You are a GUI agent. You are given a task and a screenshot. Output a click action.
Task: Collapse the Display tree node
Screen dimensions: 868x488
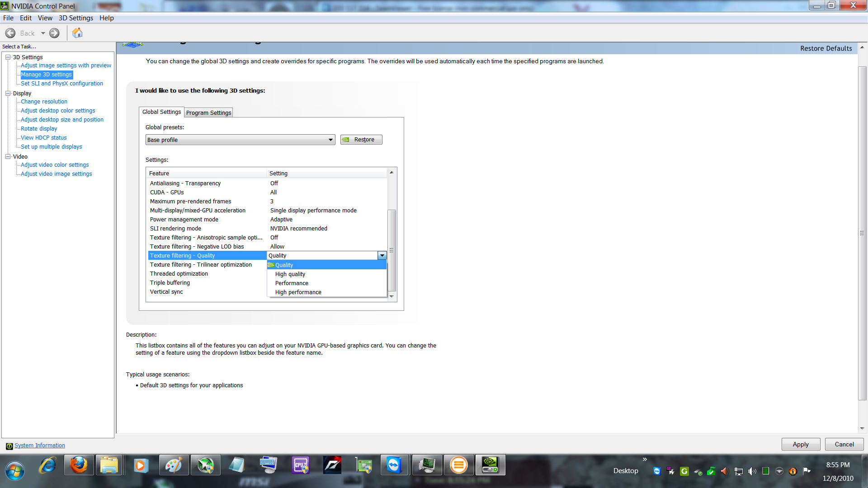(8, 94)
